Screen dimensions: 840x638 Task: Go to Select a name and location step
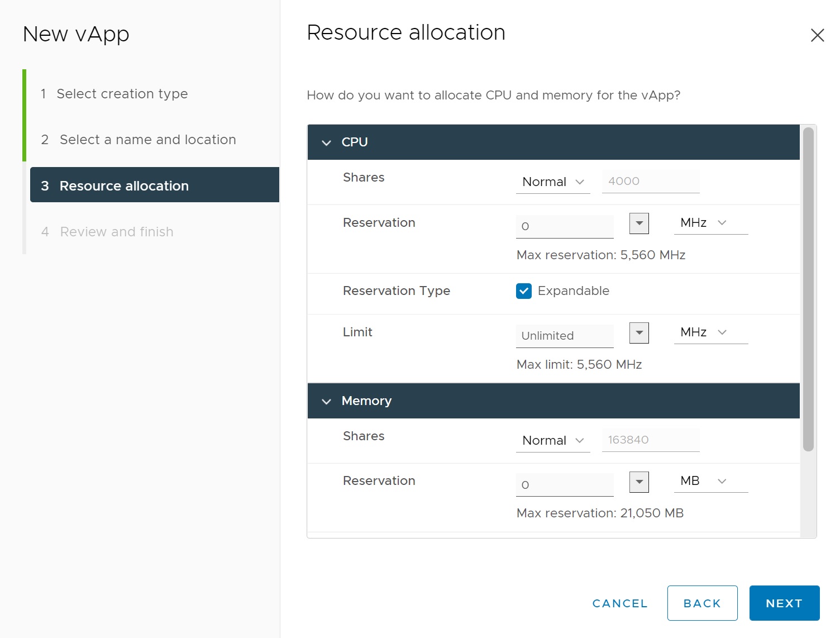pos(147,140)
